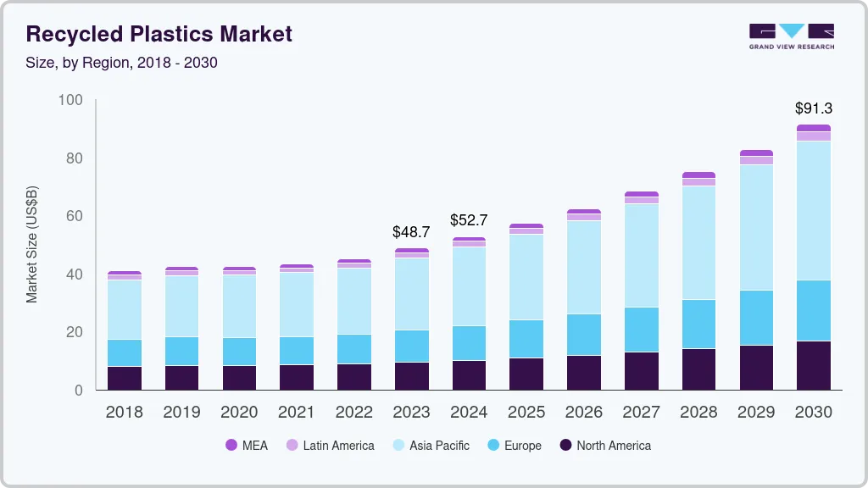
Task: Click the Recycled Plastics Market title
Action: click(159, 34)
